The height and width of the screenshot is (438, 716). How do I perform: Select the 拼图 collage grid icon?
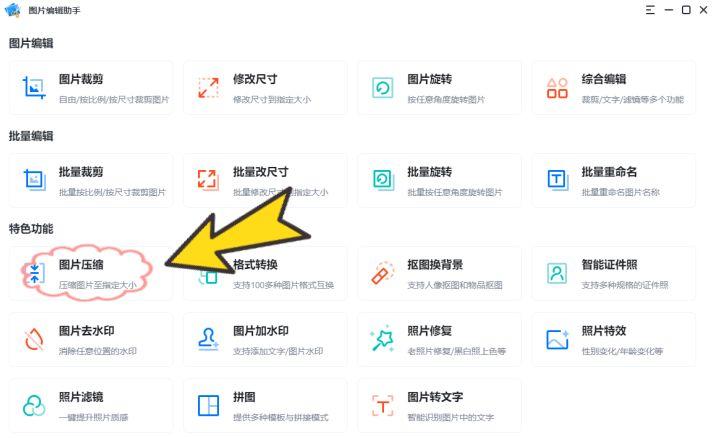pos(208,406)
